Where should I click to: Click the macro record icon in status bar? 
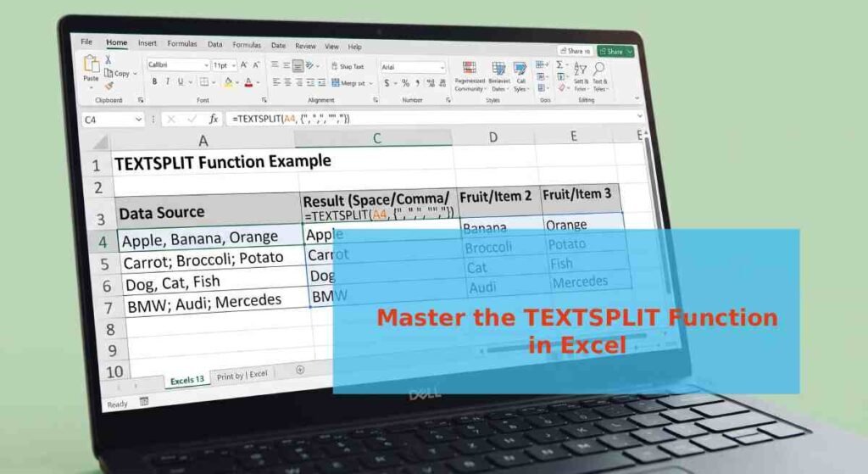144,401
